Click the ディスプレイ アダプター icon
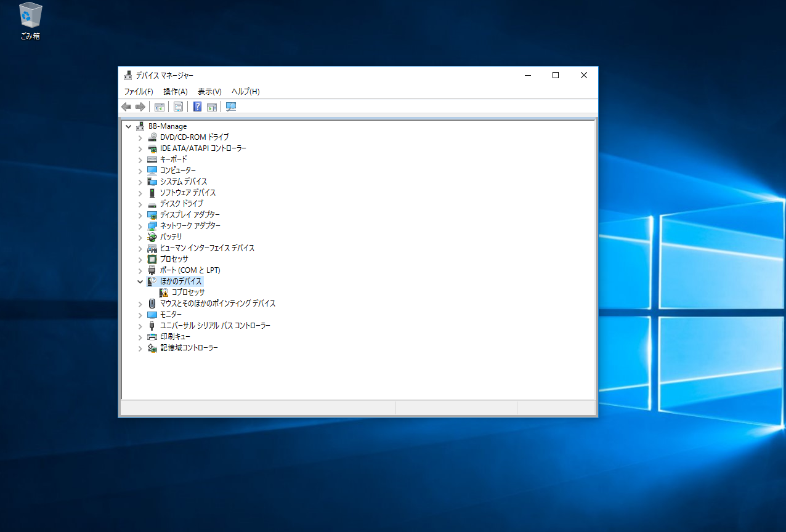Image resolution: width=786 pixels, height=532 pixels. [x=152, y=215]
